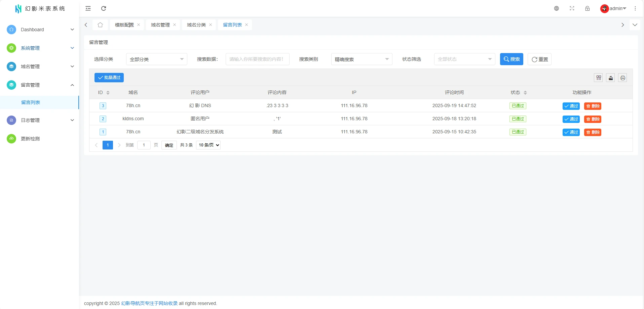Open the 精确搜索 search type dropdown
The height and width of the screenshot is (309, 644).
pos(362,59)
